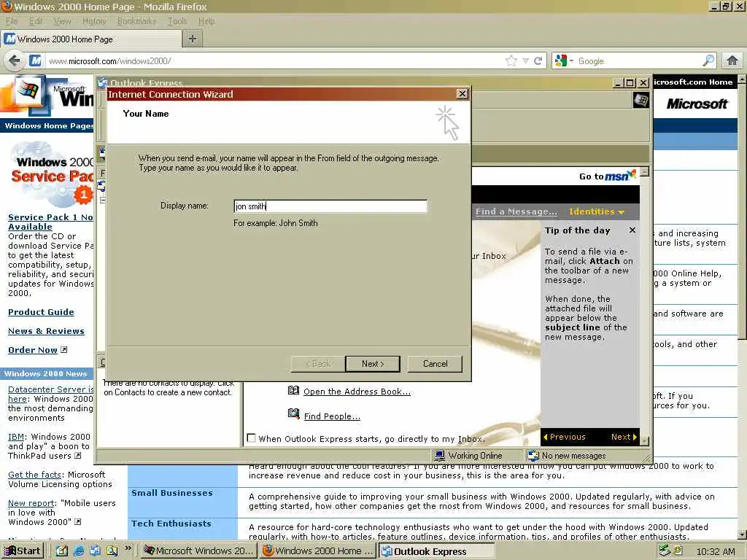747x560 pixels.
Task: Click the fourth quick launch search icon
Action: click(112, 551)
